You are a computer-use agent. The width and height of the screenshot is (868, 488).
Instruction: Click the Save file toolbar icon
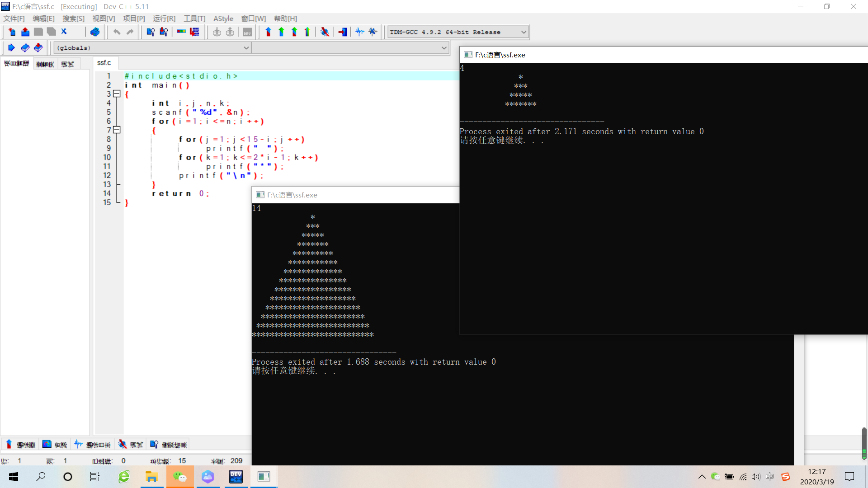coord(37,32)
